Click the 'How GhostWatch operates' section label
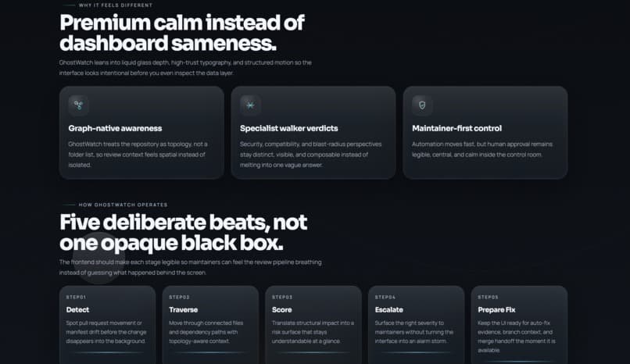This screenshot has height=364, width=630. pos(123,205)
